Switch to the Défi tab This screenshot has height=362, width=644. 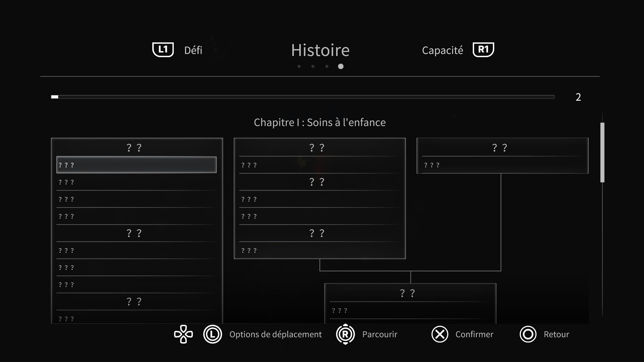(193, 50)
